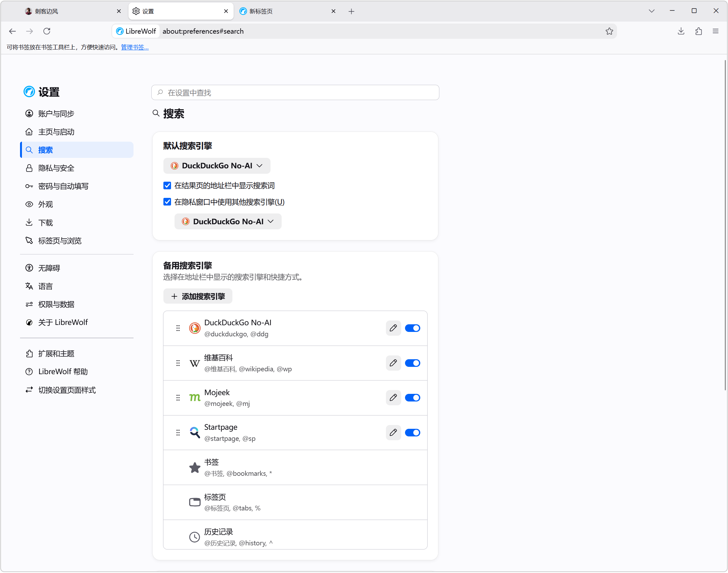Open 关于 LibreWolf page

tap(77, 322)
